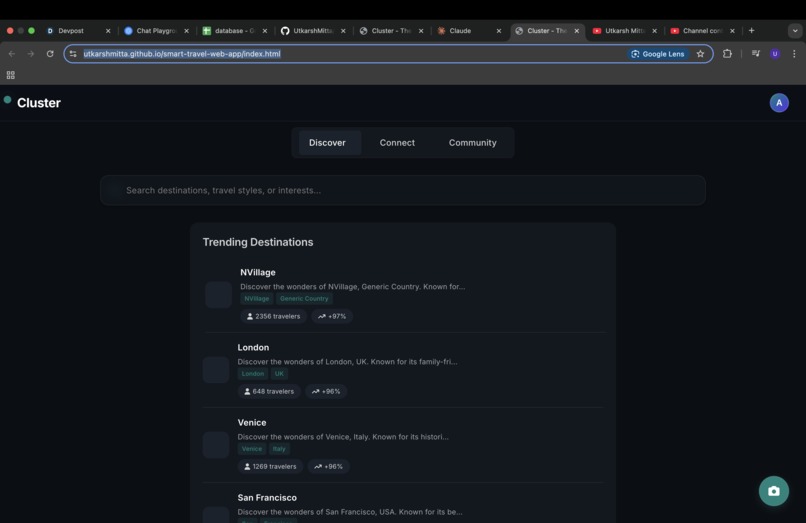Open the floating camera button
The height and width of the screenshot is (523, 806).
[774, 491]
